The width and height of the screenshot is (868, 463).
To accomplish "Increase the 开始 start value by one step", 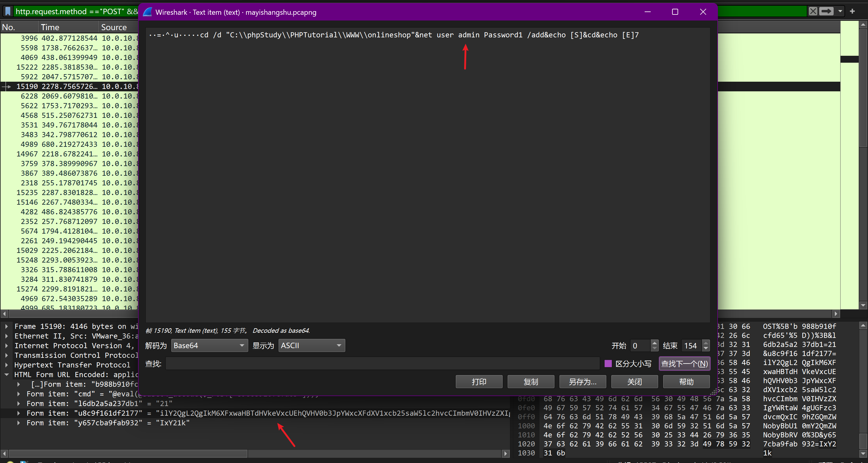I will [654, 343].
